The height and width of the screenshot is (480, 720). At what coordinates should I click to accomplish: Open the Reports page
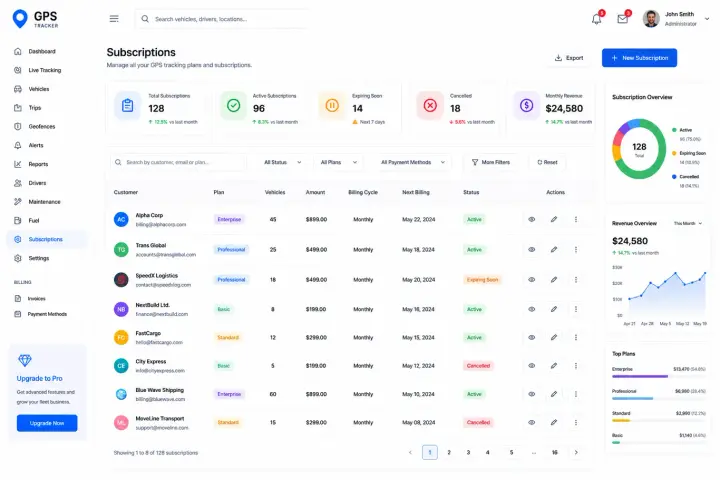[x=38, y=164]
